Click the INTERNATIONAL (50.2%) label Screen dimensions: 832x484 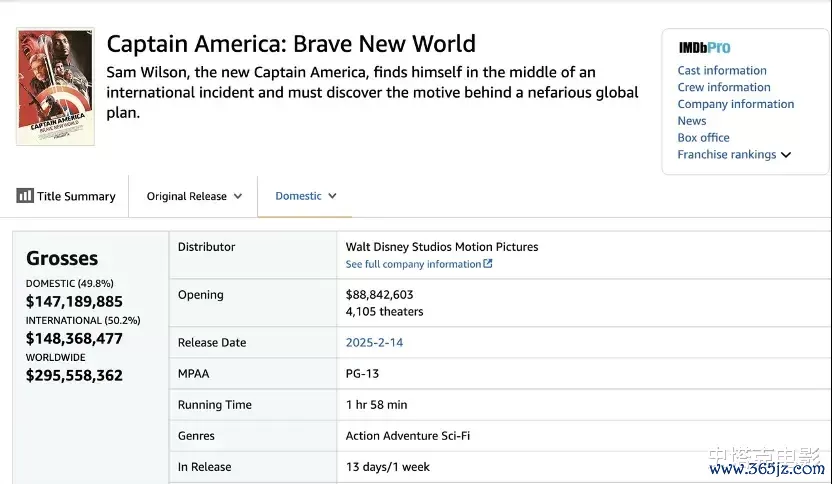(83, 321)
